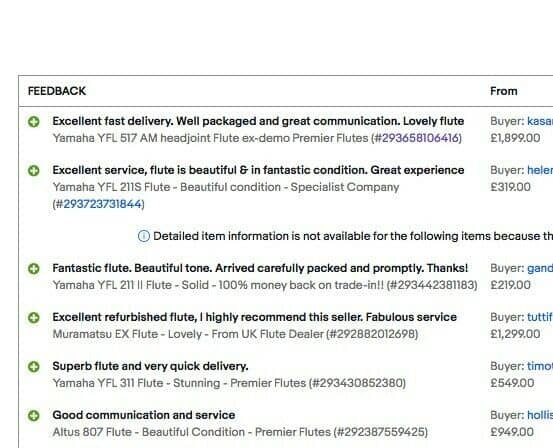Open buyer profile starting with 'kasa'
This screenshot has height=448, width=553.
(x=540, y=121)
